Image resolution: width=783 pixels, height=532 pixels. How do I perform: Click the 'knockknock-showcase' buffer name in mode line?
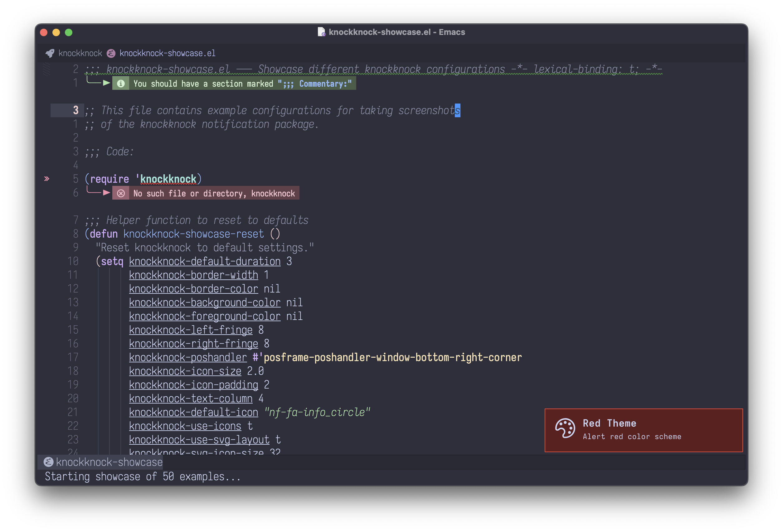(x=109, y=462)
